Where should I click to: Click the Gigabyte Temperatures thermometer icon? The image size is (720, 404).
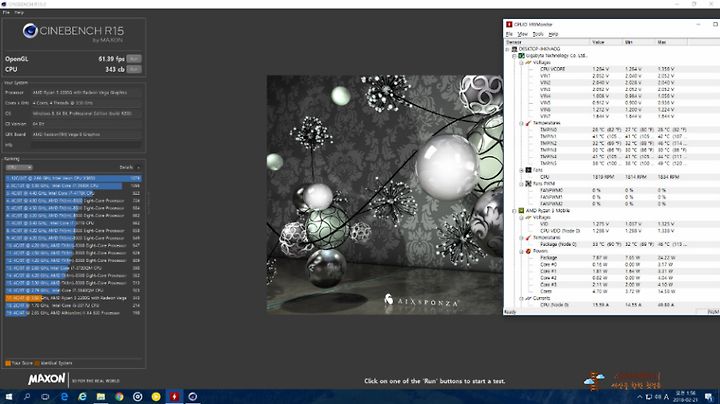click(x=528, y=123)
